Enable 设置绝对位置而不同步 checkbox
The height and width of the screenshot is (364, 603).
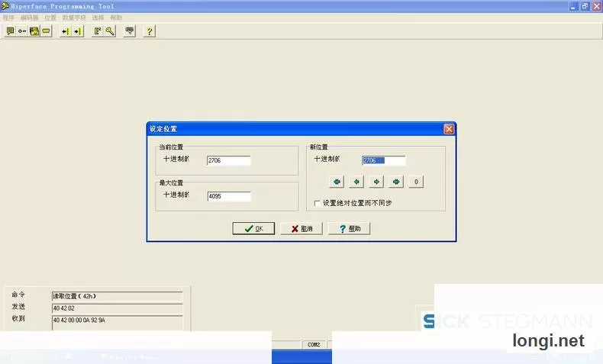(318, 203)
